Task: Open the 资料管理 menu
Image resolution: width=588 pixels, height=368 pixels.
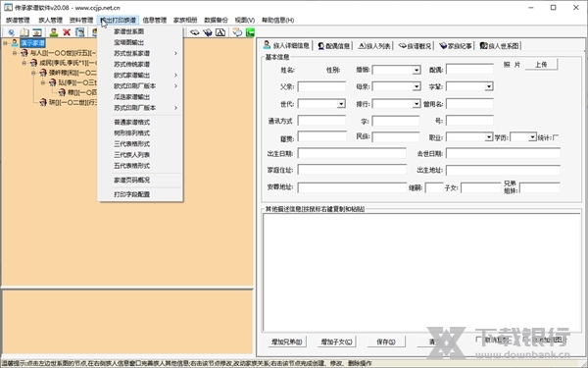Action: coord(81,20)
